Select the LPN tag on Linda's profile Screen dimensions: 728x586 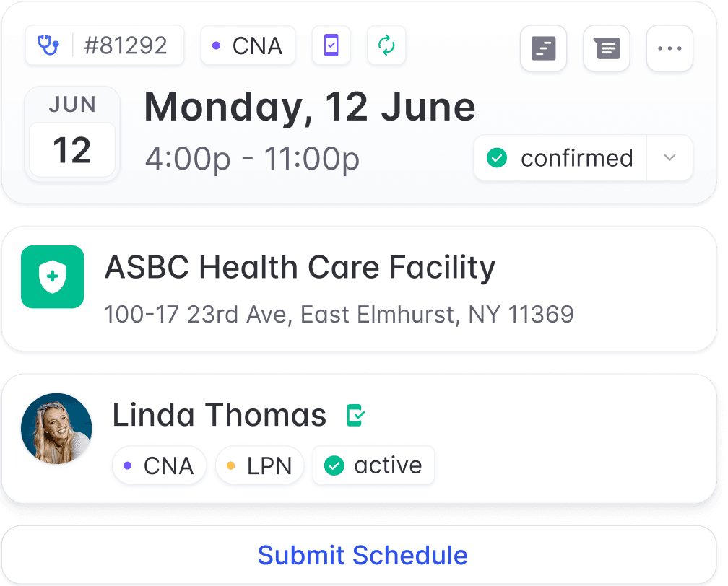tap(259, 465)
